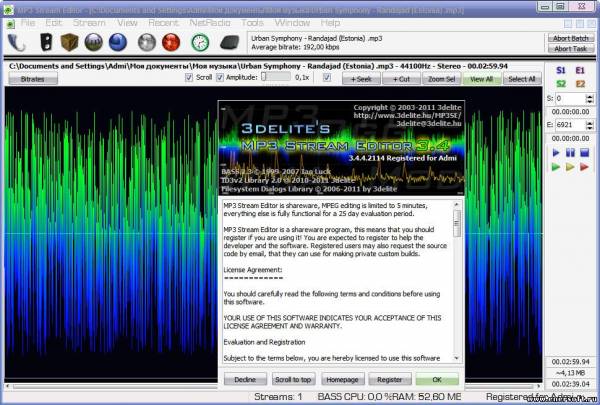Decline the license agreement
Image resolution: width=600 pixels, height=405 pixels.
(x=245, y=379)
